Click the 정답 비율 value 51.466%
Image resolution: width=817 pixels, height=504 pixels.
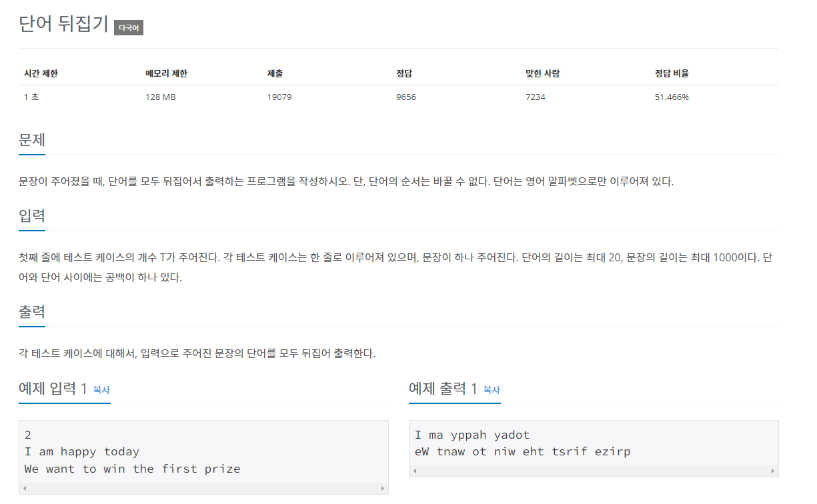coord(672,97)
